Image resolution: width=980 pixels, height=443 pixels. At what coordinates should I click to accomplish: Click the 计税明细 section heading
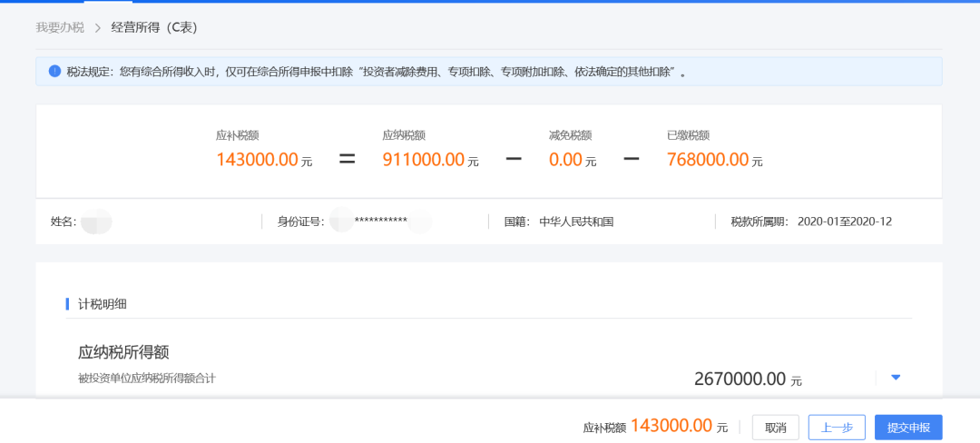tap(103, 304)
